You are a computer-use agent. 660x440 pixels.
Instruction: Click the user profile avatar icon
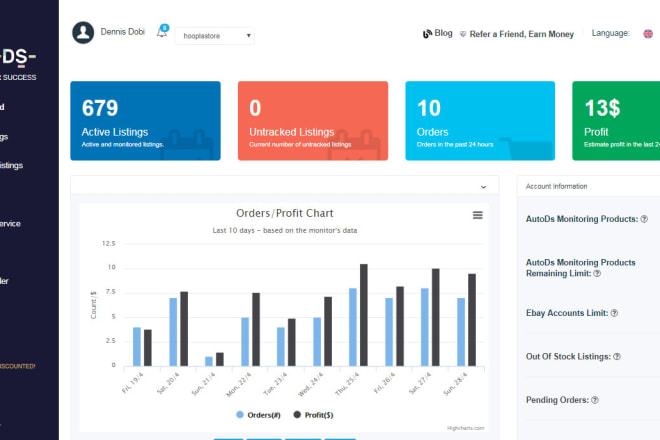[83, 33]
